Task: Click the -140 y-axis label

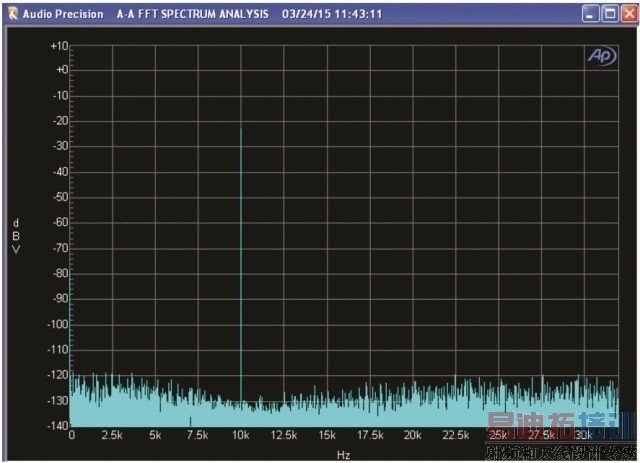Action: click(x=58, y=425)
